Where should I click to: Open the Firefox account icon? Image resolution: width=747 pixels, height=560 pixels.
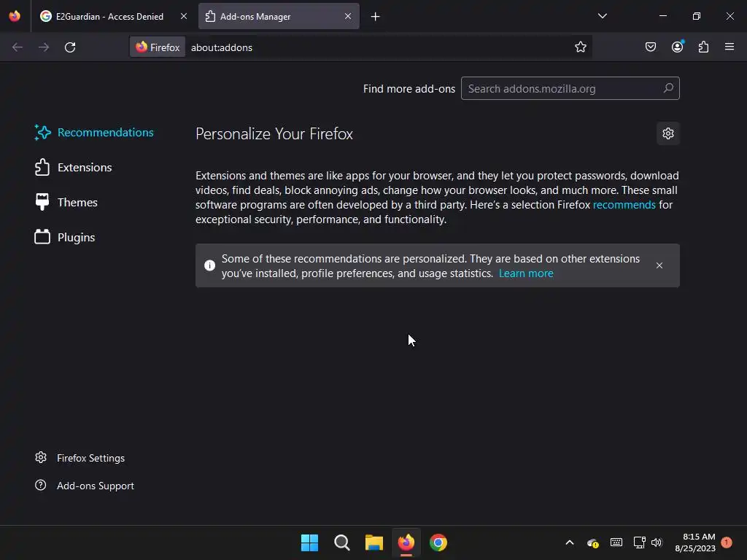[x=677, y=47]
